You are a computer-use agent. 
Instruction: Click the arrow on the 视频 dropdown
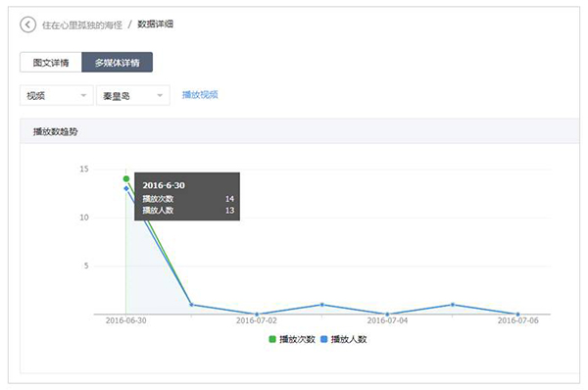coord(83,96)
